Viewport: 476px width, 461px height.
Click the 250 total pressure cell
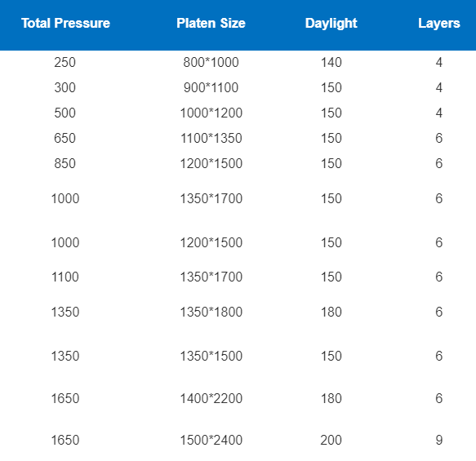point(65,63)
